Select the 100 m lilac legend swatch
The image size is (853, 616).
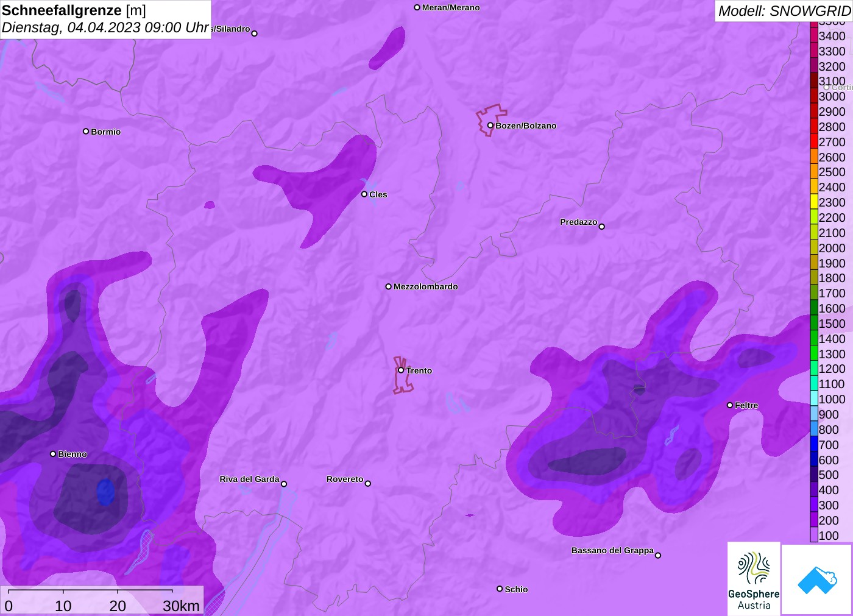click(814, 536)
